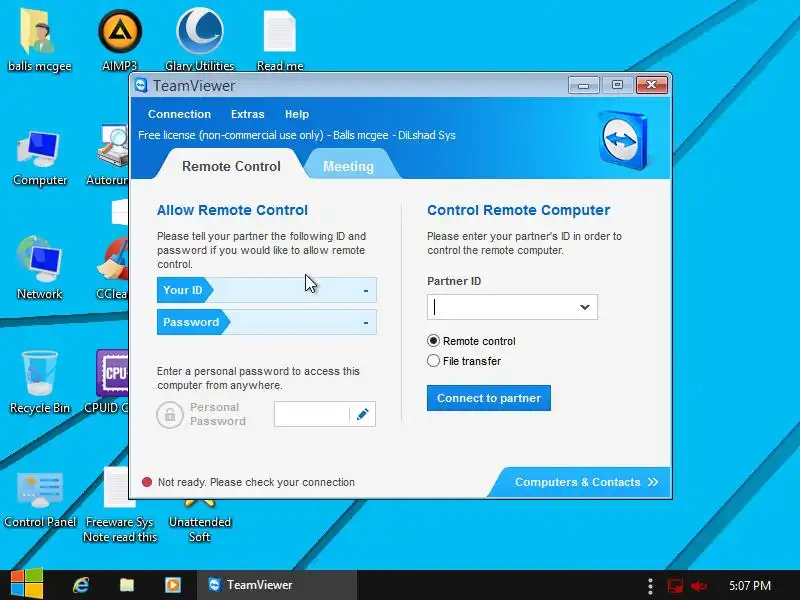This screenshot has width=800, height=600.
Task: Show hidden tray icons via dots
Action: pyautogui.click(x=650, y=586)
